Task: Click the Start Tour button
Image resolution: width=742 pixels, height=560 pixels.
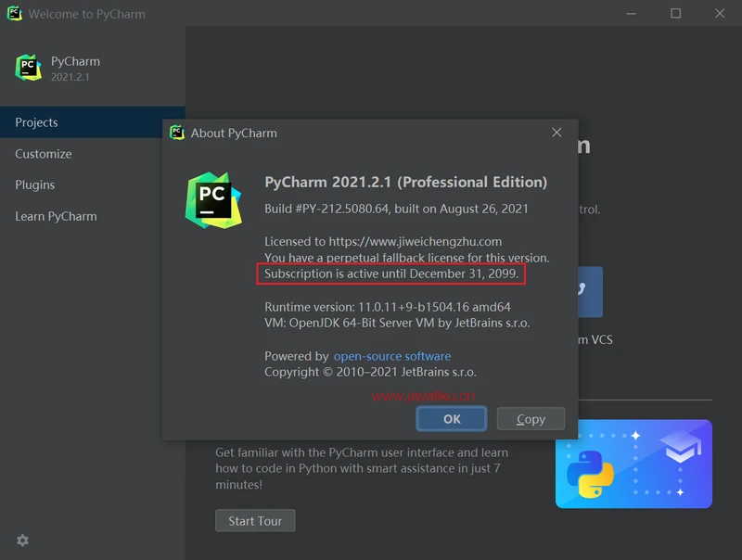Action: [x=255, y=521]
